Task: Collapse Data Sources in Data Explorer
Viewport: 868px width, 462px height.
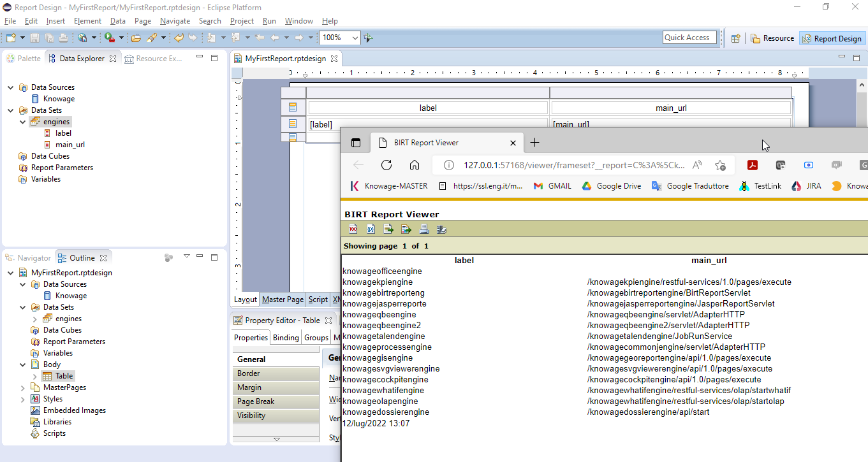Action: (x=11, y=87)
